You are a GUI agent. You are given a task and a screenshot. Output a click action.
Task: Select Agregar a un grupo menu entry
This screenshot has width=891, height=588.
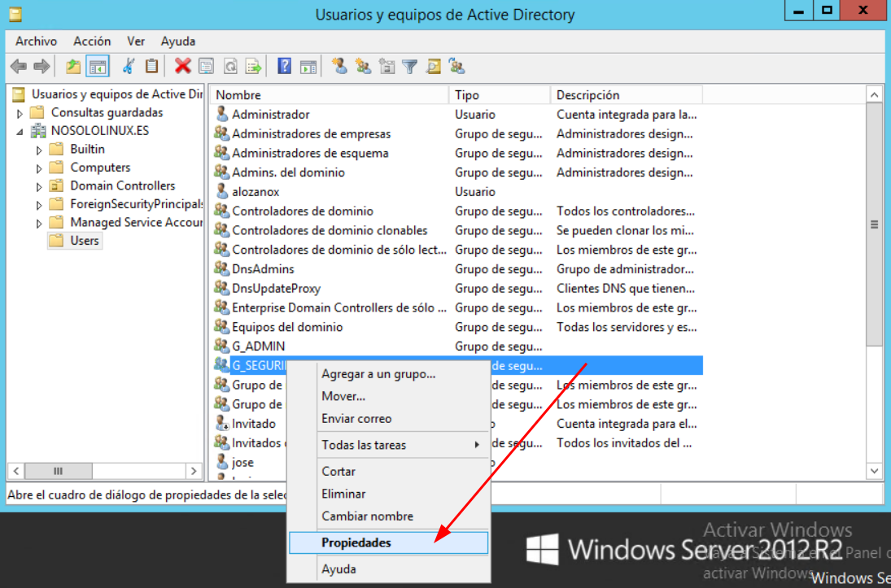(x=378, y=374)
